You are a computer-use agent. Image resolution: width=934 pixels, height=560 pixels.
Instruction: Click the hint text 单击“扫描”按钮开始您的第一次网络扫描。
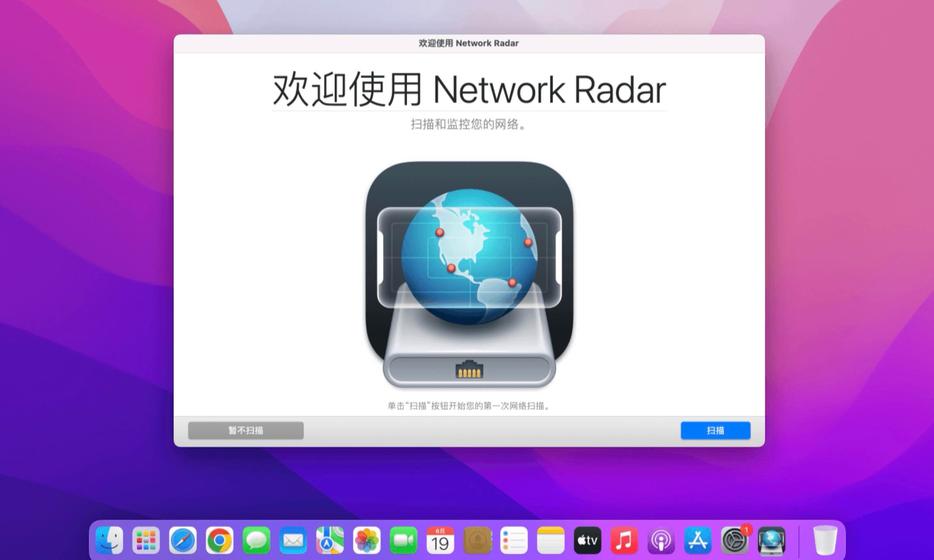tap(469, 406)
